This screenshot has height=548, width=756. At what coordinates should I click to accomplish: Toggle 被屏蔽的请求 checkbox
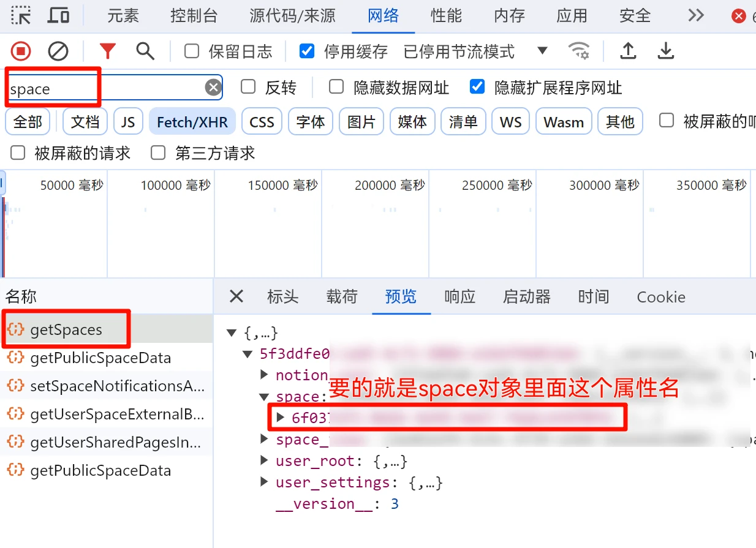(18, 152)
